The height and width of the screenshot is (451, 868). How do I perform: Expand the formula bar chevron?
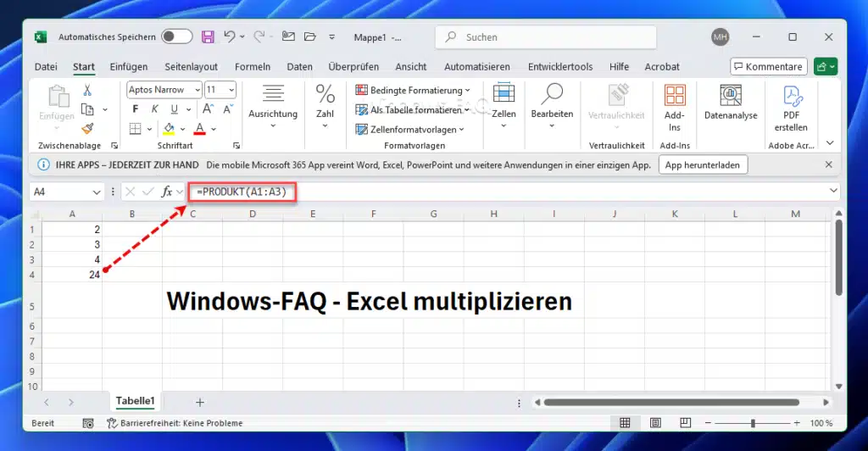[x=834, y=191]
